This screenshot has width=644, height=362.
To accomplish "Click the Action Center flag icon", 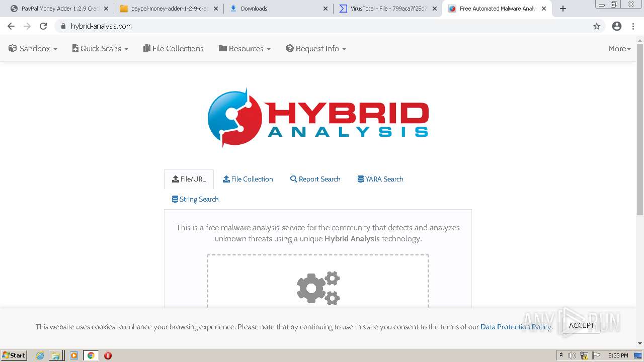I will pos(596,355).
